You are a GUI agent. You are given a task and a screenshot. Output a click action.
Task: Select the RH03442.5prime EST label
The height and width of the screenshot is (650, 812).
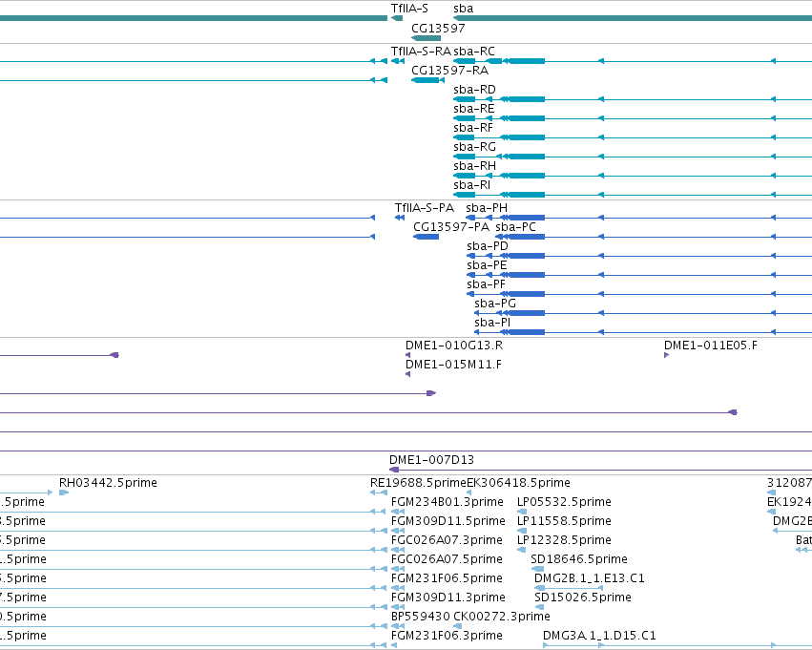(x=108, y=483)
